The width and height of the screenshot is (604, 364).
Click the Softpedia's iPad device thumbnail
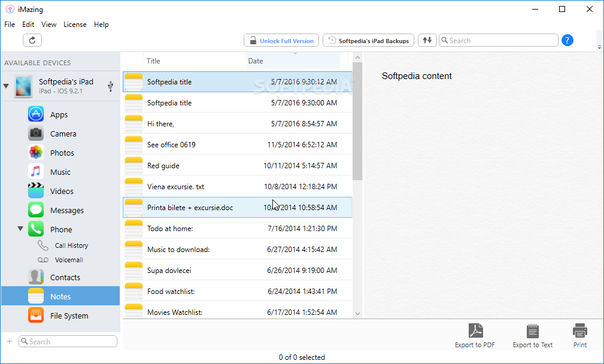tap(23, 86)
